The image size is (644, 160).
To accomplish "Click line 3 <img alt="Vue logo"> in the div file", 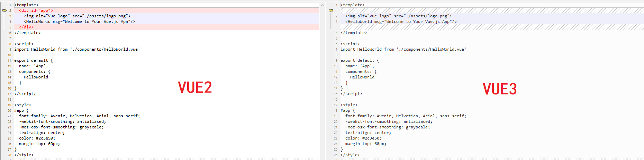I will click(x=77, y=16).
